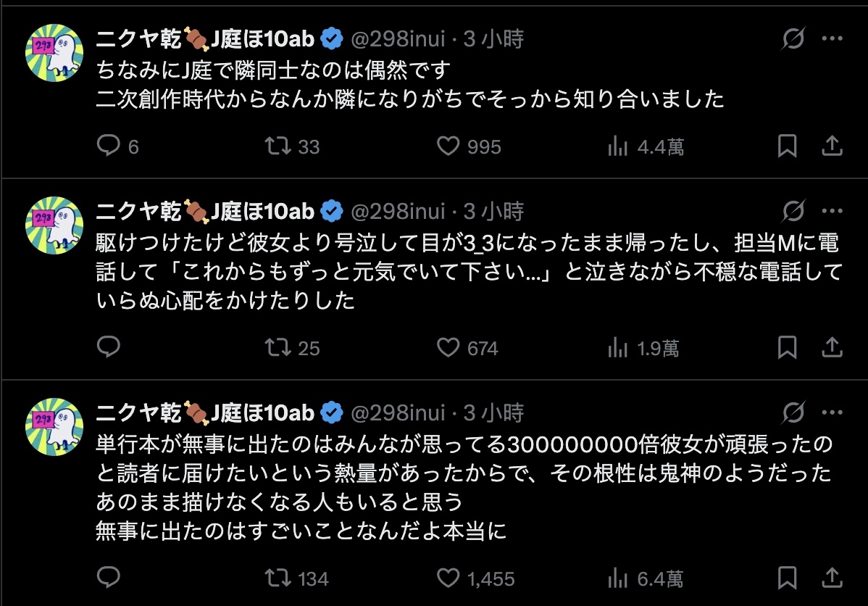
Task: Bookmark the tweet with 1.9萬 views
Action: pyautogui.click(x=787, y=348)
